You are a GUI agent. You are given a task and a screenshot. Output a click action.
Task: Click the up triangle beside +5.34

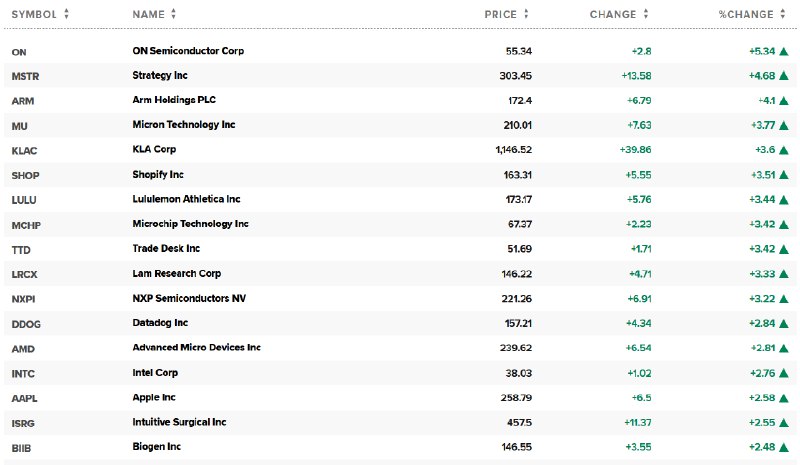point(784,51)
